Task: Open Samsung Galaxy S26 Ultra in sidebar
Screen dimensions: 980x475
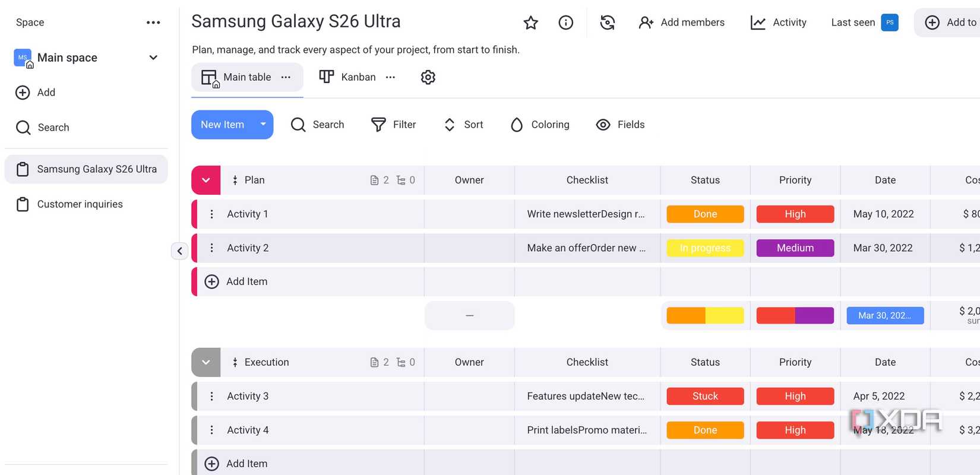Action: (86, 169)
